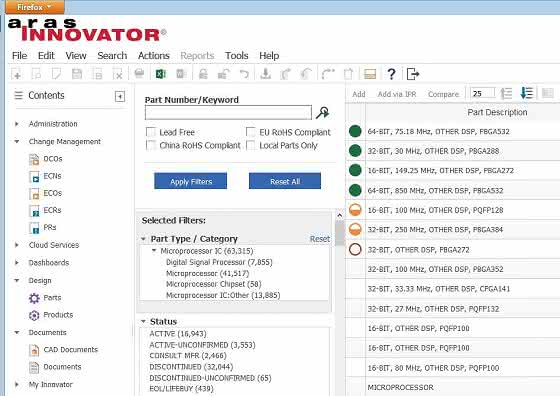The height and width of the screenshot is (396, 560).
Task: Collapse the Documents tree node
Action: click(16, 332)
